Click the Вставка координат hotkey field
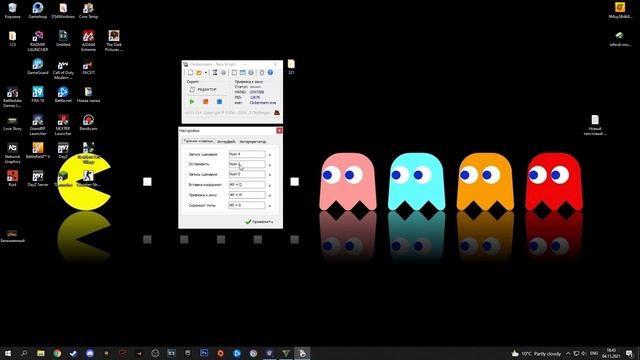The height and width of the screenshot is (360, 640). (x=247, y=184)
